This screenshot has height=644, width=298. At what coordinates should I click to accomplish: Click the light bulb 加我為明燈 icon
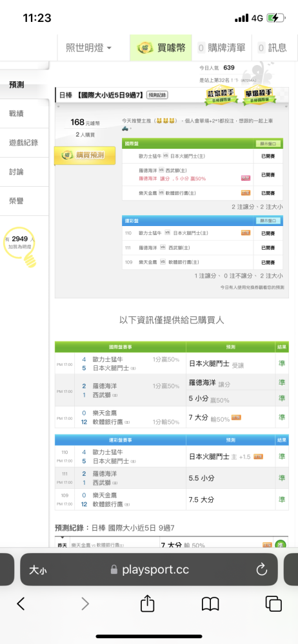coord(21,247)
